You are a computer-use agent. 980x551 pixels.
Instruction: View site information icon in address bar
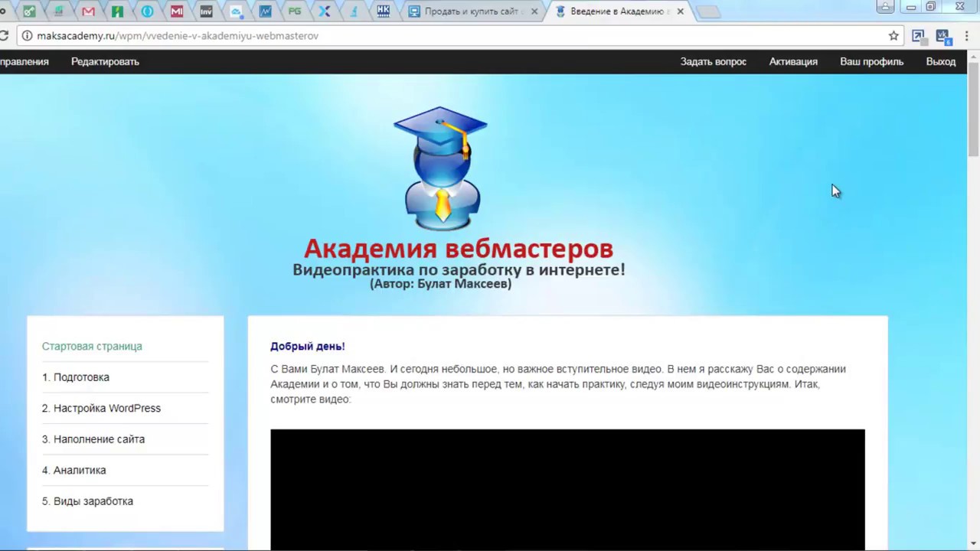pyautogui.click(x=26, y=35)
